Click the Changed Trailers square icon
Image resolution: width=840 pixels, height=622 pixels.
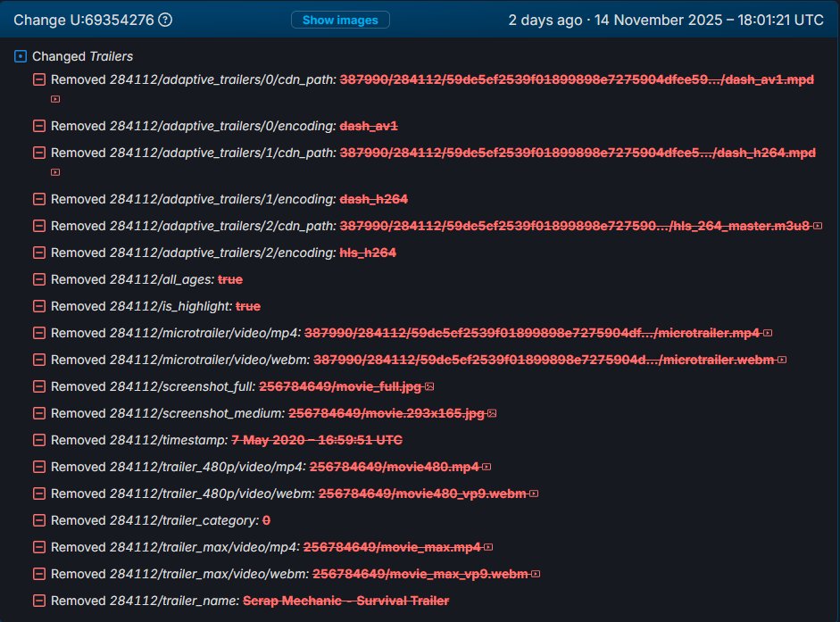tap(21, 56)
